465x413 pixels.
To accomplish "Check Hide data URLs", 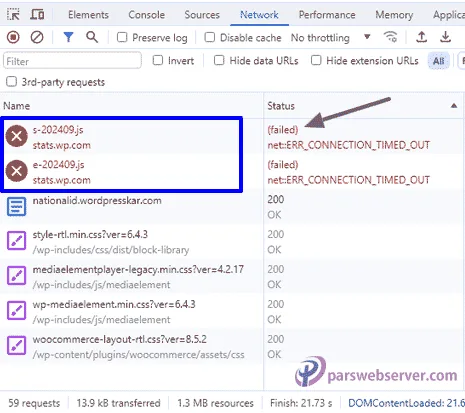I will (x=219, y=60).
